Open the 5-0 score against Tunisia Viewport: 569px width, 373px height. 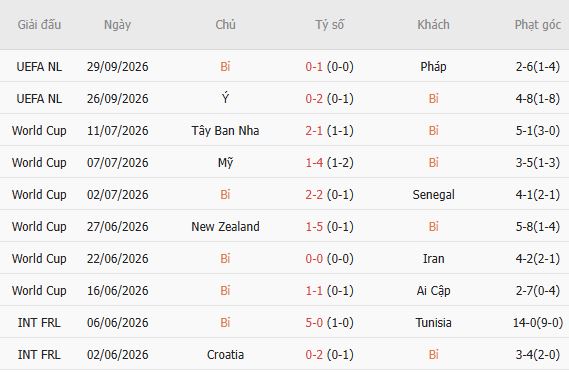point(314,323)
